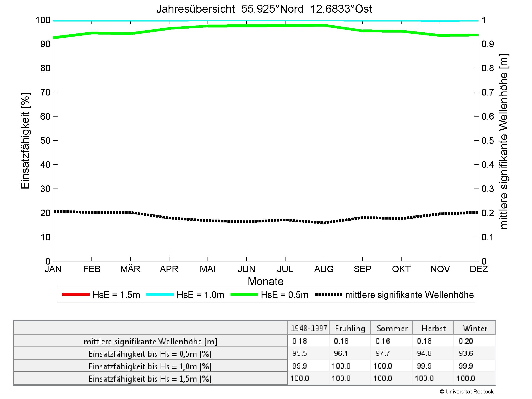Image resolution: width=532 pixels, height=399 pixels.
Task: Select the Sommer column header
Action: click(392, 328)
